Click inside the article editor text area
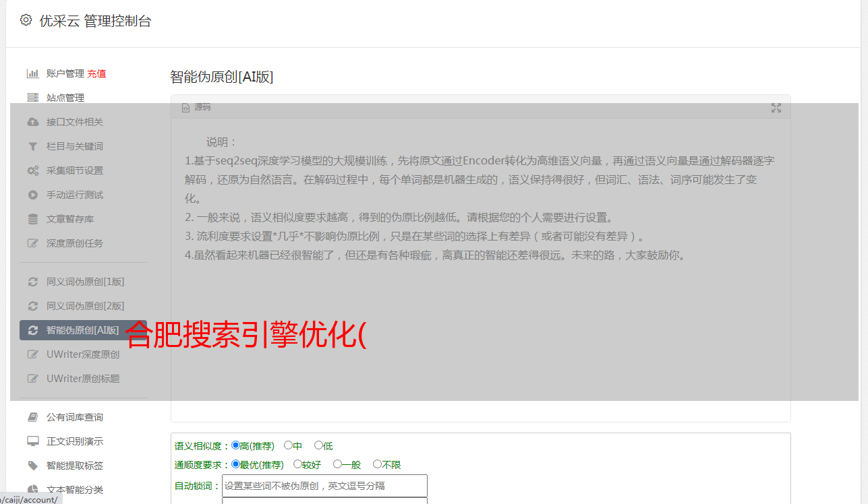The height and width of the screenshot is (504, 868). pyautogui.click(x=480, y=270)
